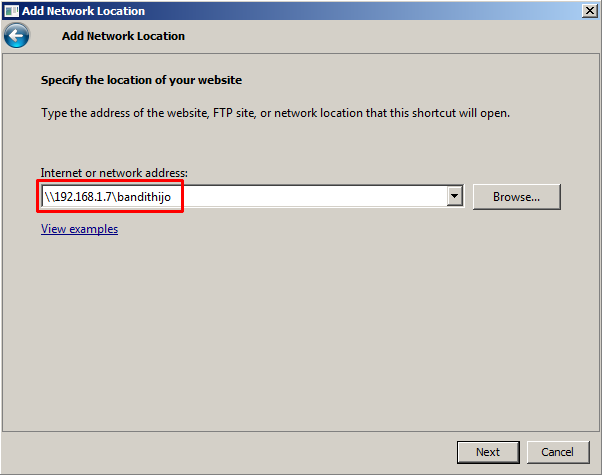Click the Browse... button
The height and width of the screenshot is (475, 602).
pos(516,197)
